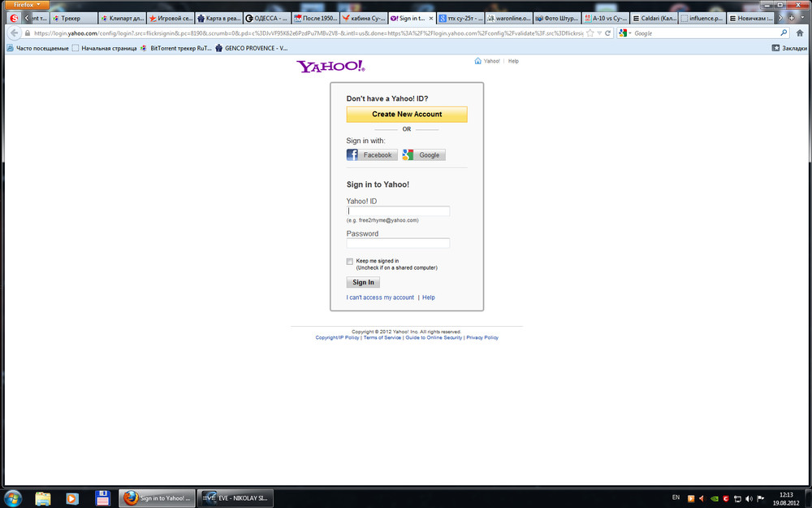812x508 pixels.
Task: Bookmark this page with the star icon
Action: 590,33
